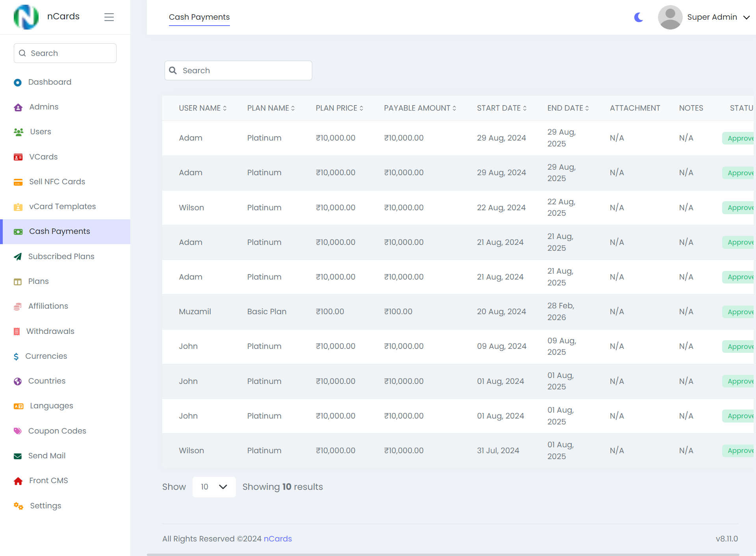The image size is (756, 556).
Task: Click Wilson's Approved status badge
Action: (740, 208)
